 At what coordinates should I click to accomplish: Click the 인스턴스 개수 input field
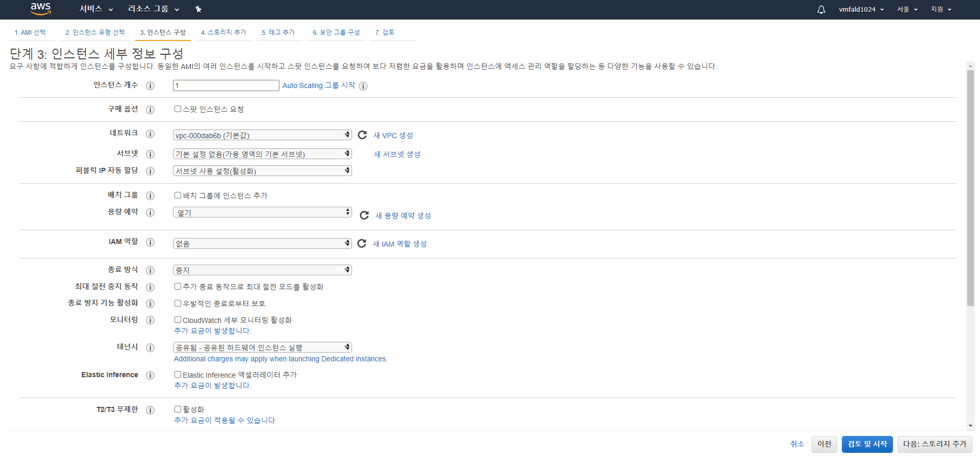coord(226,85)
